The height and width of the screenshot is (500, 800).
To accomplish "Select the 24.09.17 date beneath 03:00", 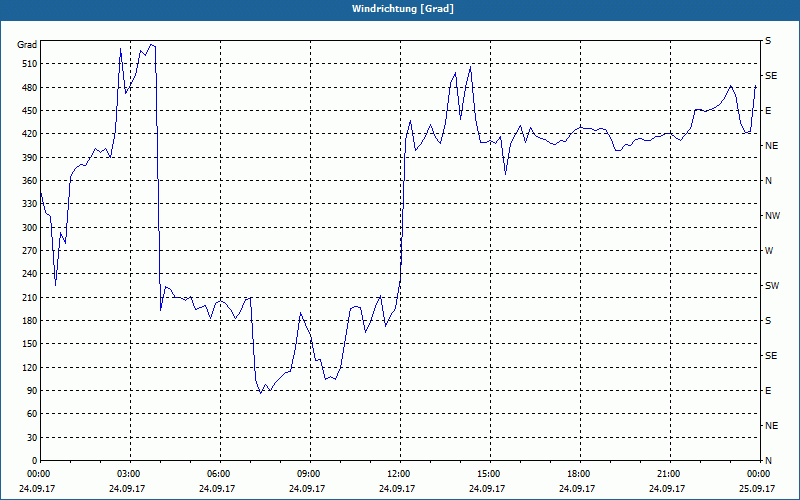I will click(127, 488).
